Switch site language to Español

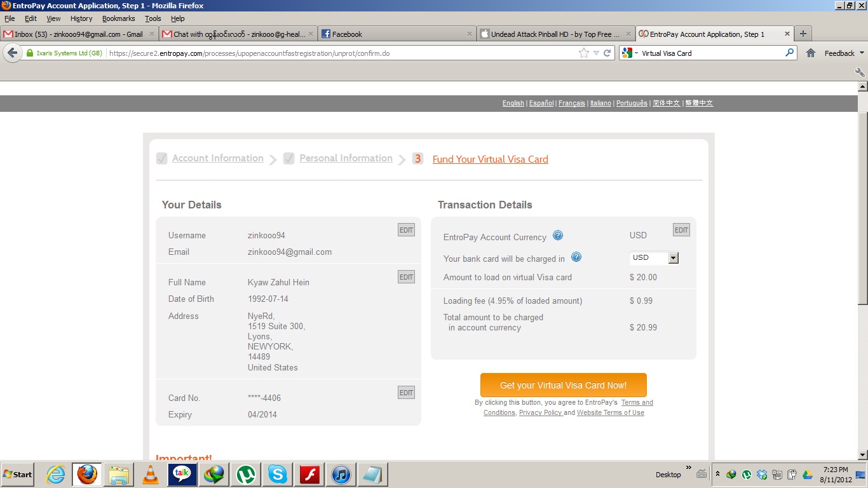click(x=541, y=103)
